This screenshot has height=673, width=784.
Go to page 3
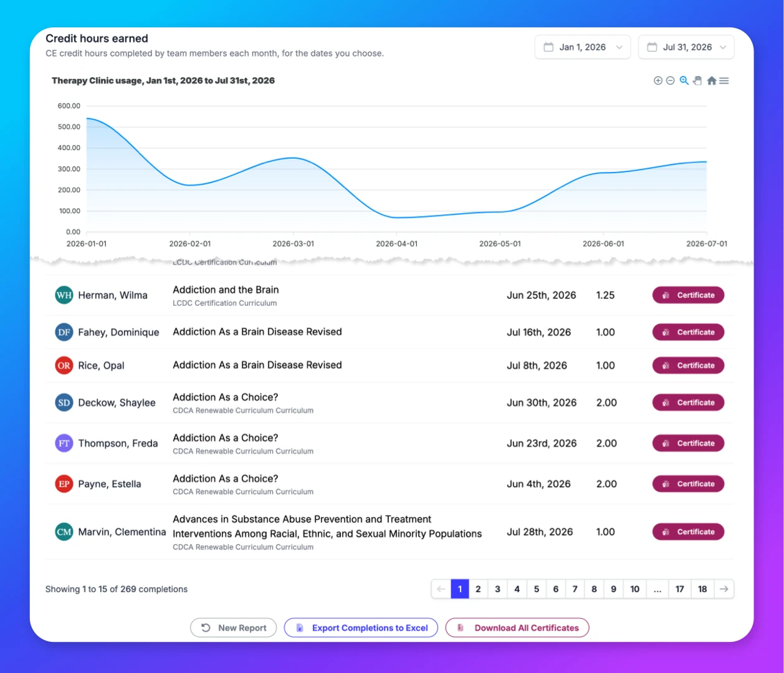[x=497, y=589]
